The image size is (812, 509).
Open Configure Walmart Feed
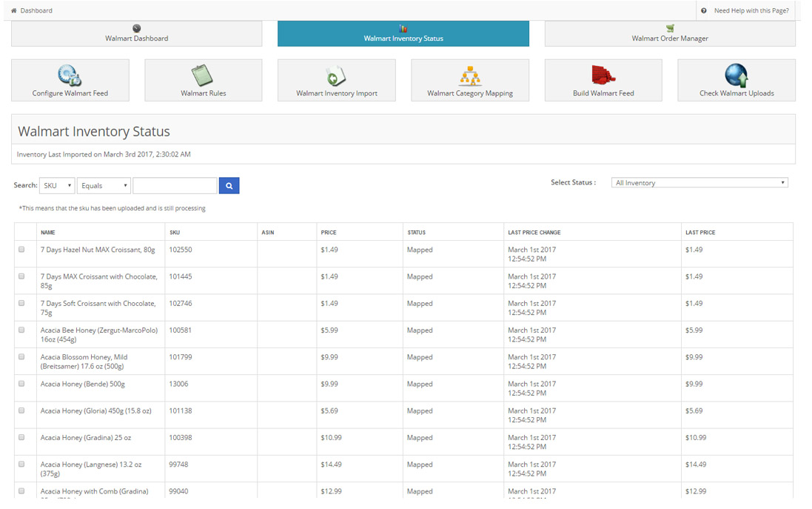click(70, 80)
